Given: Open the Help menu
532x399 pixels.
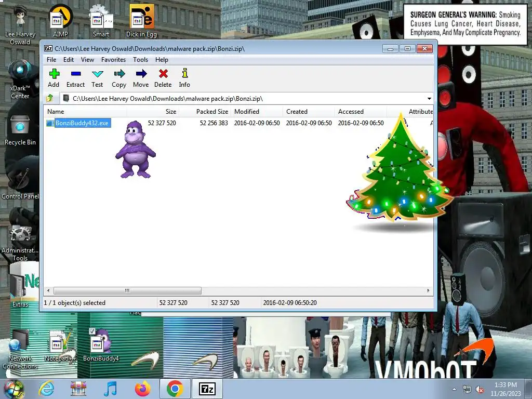Looking at the screenshot, I should point(162,60).
